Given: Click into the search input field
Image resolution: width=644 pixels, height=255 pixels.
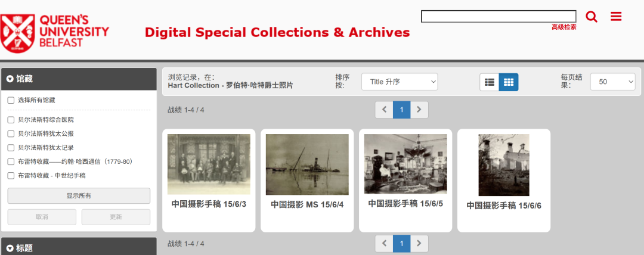Looking at the screenshot, I should click(499, 17).
